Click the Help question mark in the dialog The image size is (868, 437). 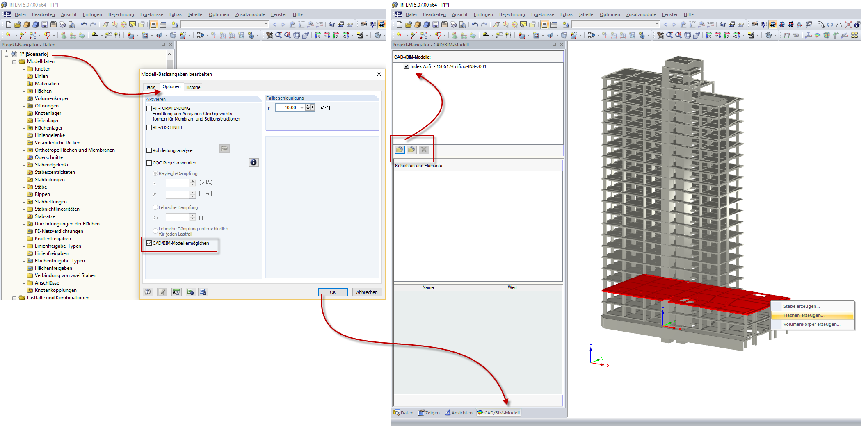148,292
